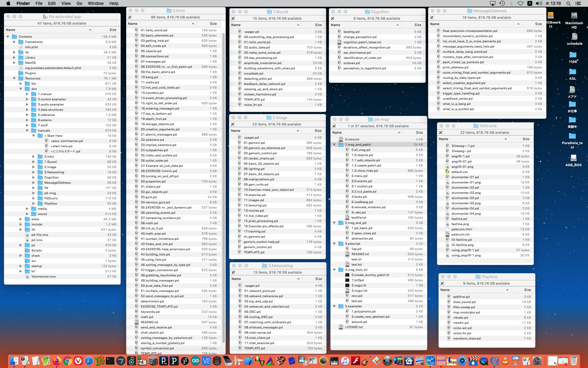Sort Cognition window by Size column
The height and width of the screenshot is (368, 588).
point(417,25)
